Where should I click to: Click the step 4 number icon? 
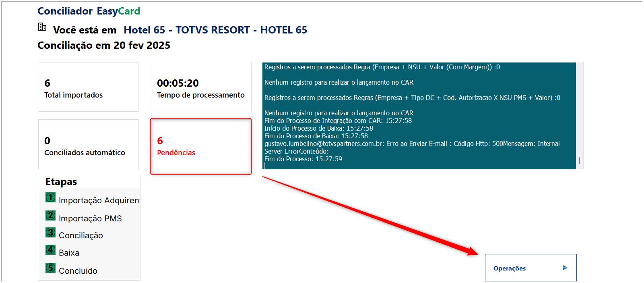(x=50, y=250)
